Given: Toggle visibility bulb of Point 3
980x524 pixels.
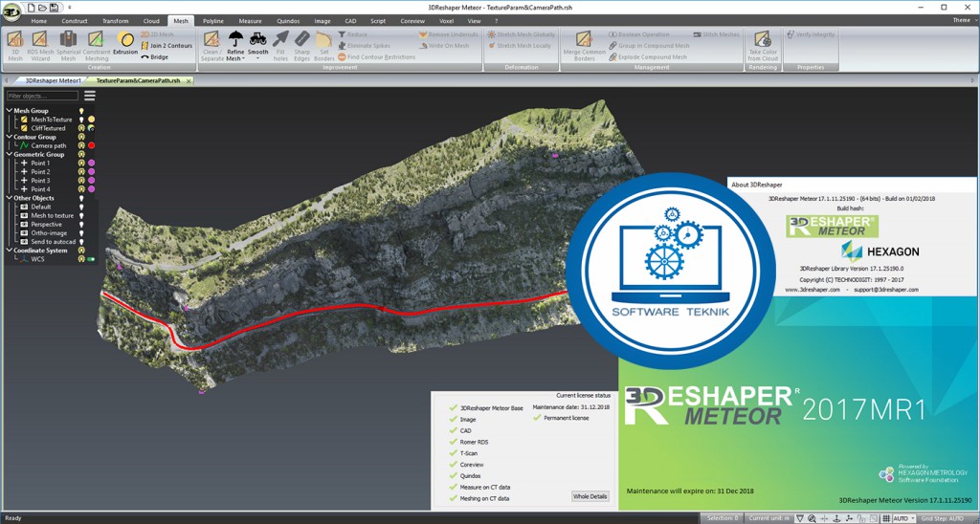Looking at the screenshot, I should pos(81,181).
